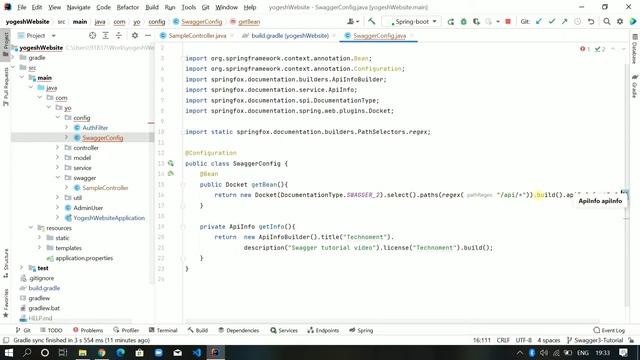Image resolution: width=640 pixels, height=360 pixels.
Task: Switch to build.gradle (yogeshWebsite) tab
Action: point(286,36)
